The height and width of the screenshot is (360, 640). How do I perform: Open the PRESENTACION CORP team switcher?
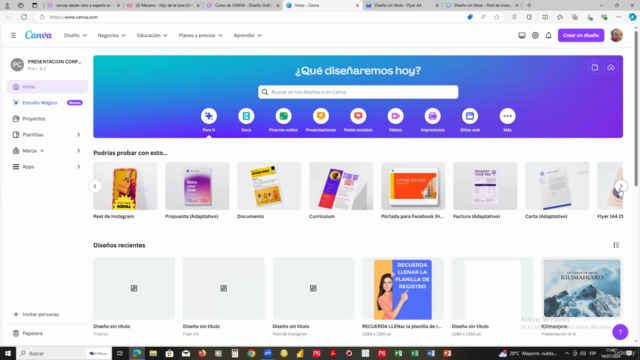tap(47, 64)
